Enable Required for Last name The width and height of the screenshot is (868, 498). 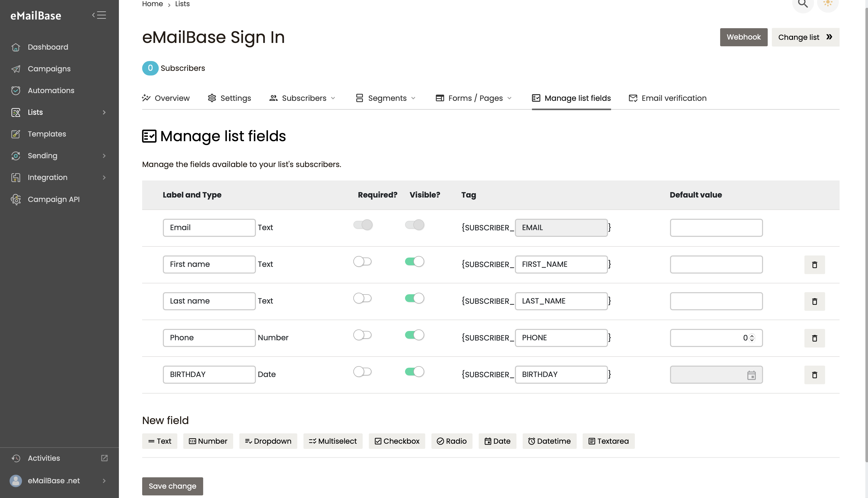362,298
